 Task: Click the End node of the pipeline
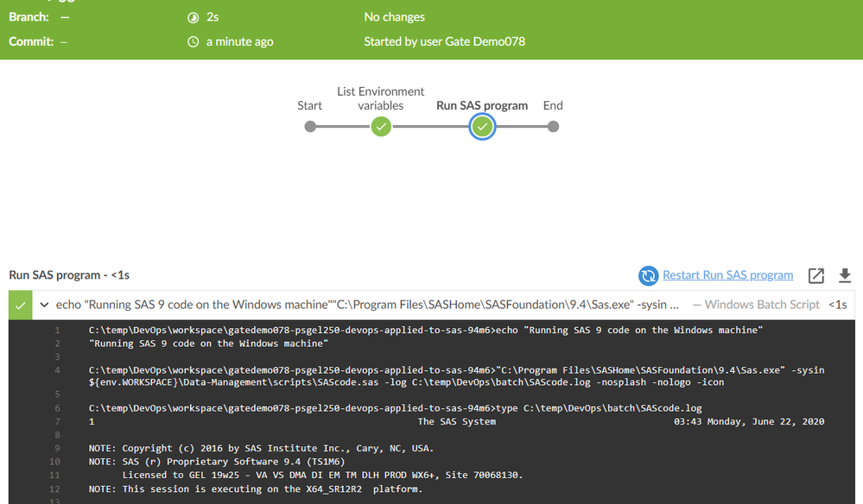pos(553,127)
